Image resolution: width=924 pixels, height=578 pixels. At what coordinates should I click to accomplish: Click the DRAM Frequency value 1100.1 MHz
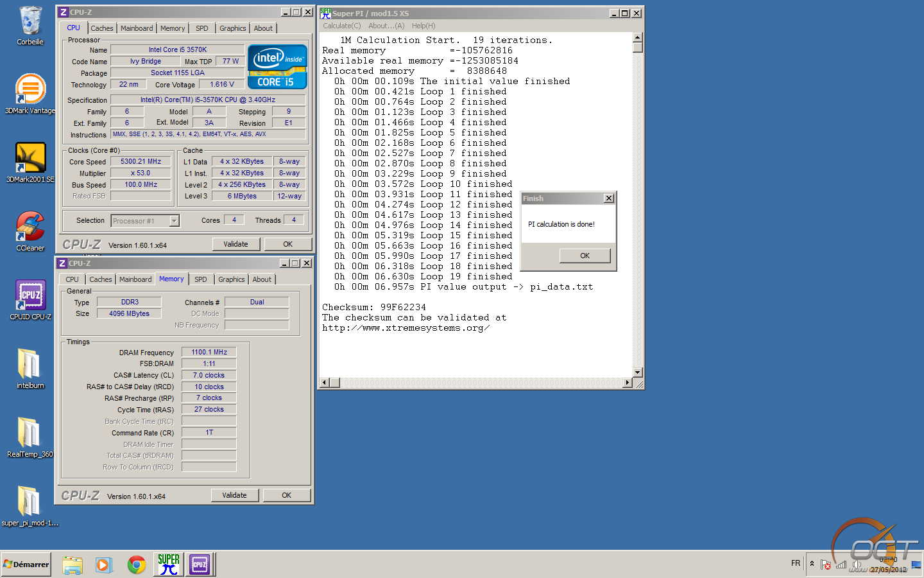tap(209, 352)
